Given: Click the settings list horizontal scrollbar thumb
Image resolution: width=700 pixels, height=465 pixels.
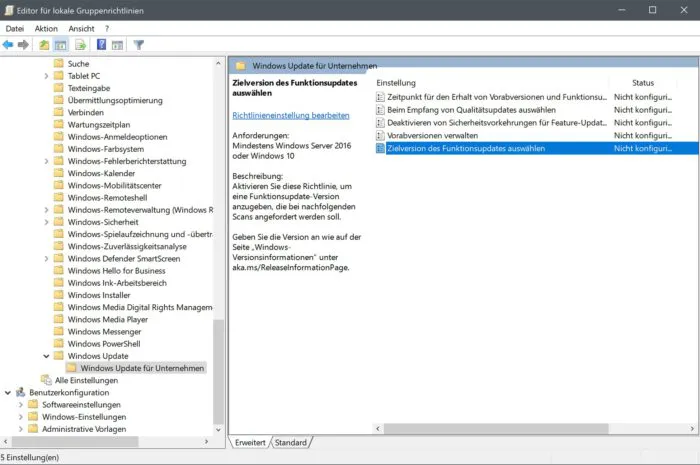Looking at the screenshot, I should point(496,428).
